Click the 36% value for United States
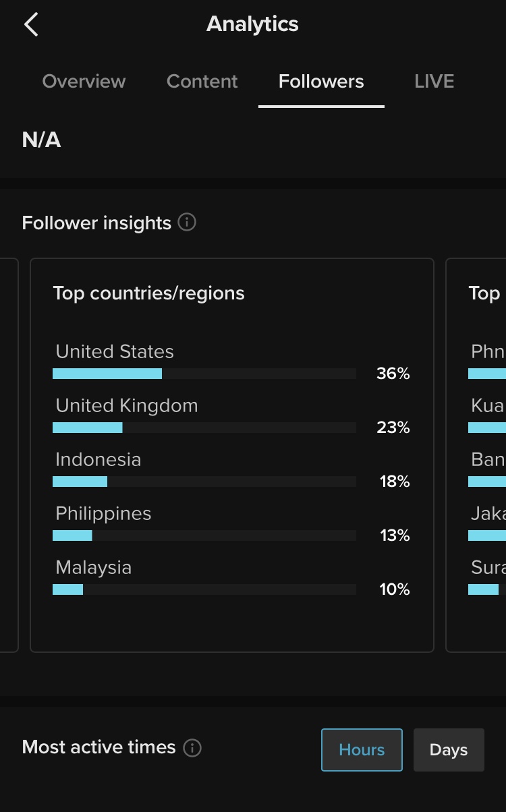 pos(393,374)
